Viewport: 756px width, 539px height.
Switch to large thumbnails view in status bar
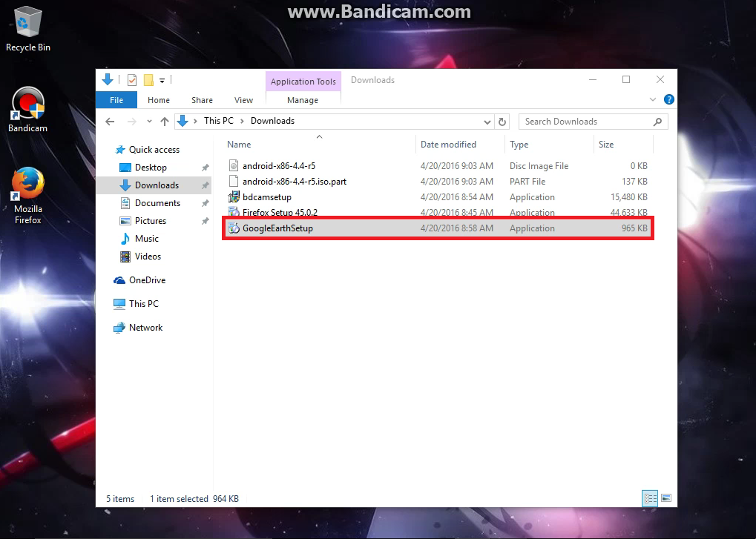coord(666,498)
